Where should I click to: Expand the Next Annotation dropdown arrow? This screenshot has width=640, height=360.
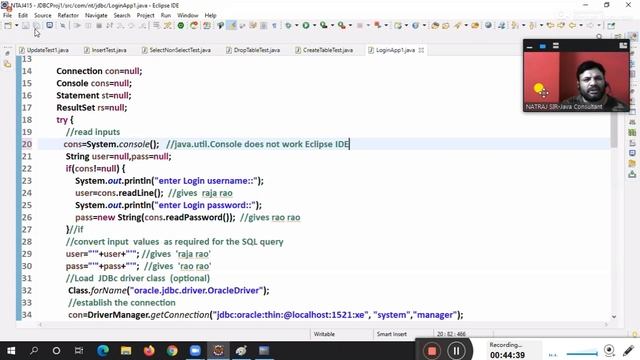[524, 25]
